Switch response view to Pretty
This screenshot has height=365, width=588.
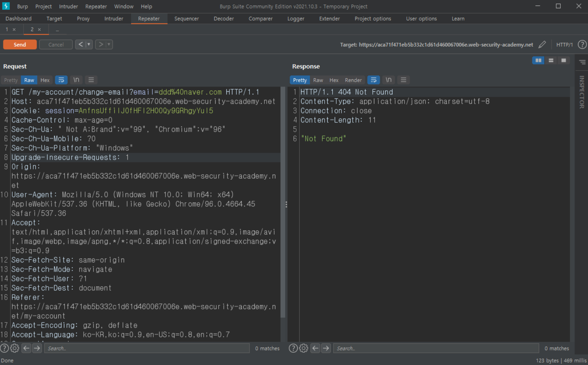pos(300,80)
